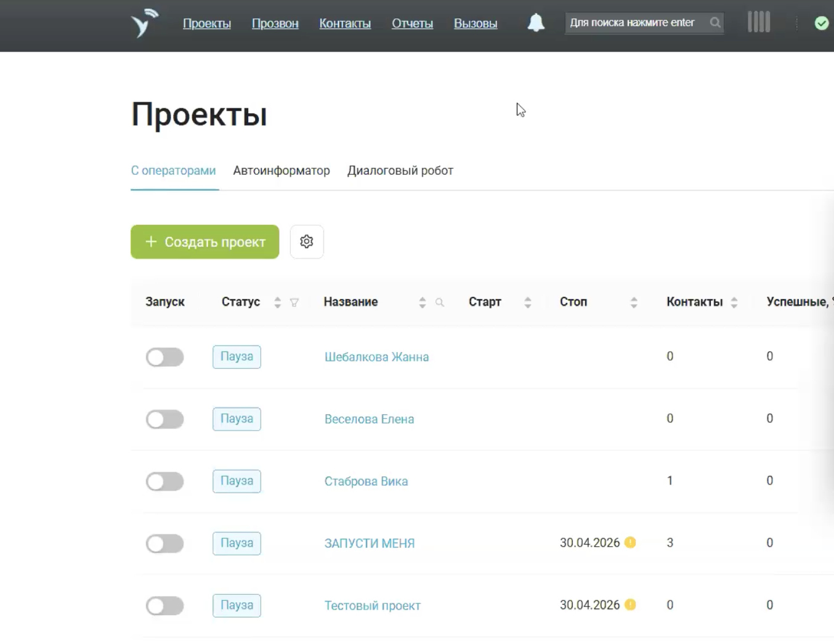This screenshot has height=644, width=834.
Task: Toggle launch switch for Шебалкова Жанна
Action: pyautogui.click(x=164, y=357)
